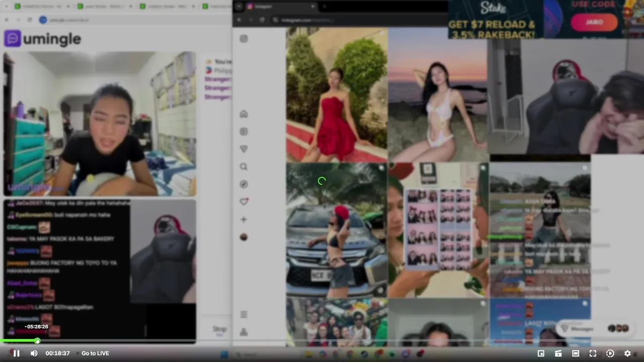Click the progress bar scrubber handle
The image size is (644, 362).
pos(37,341)
